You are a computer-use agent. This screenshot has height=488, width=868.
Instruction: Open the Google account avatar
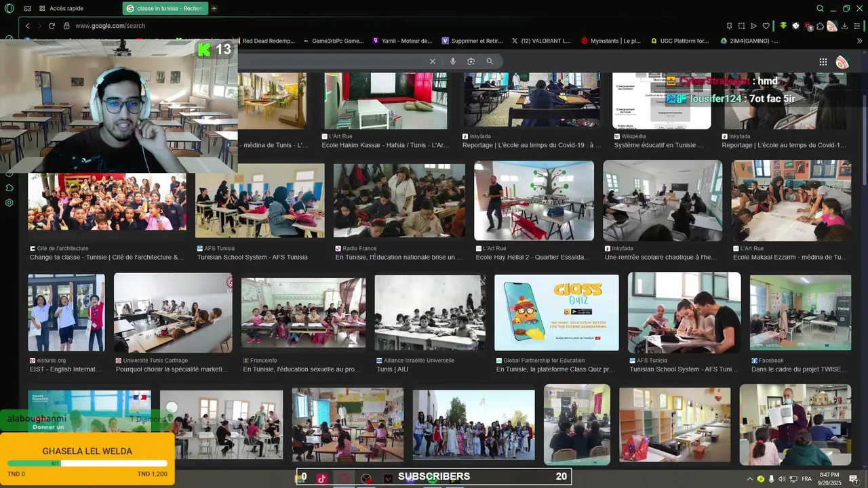(842, 62)
